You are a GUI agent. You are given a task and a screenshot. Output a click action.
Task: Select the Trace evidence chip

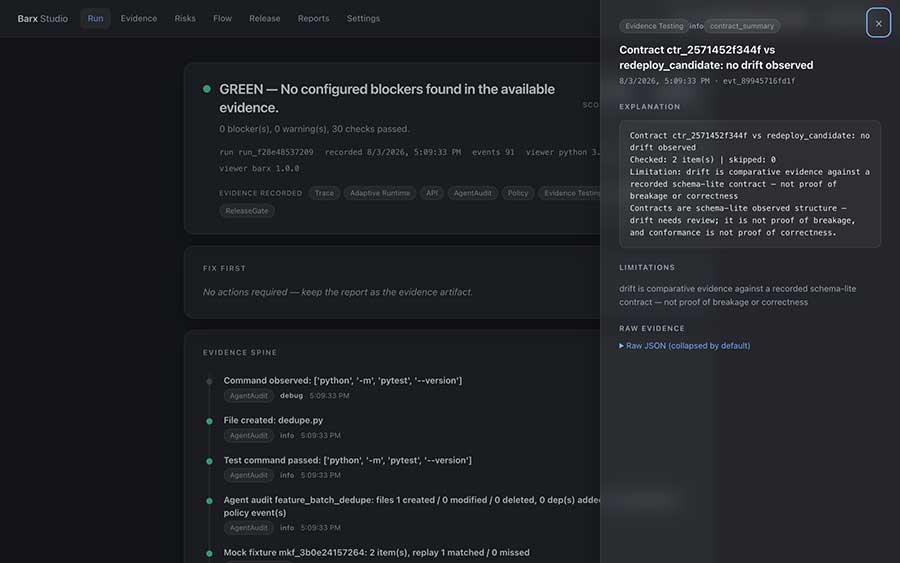tap(324, 193)
